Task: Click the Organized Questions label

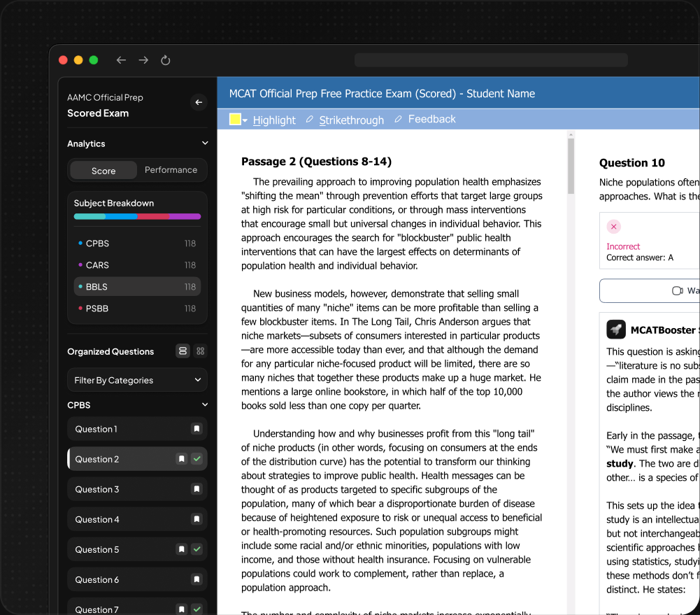Action: coord(110,351)
